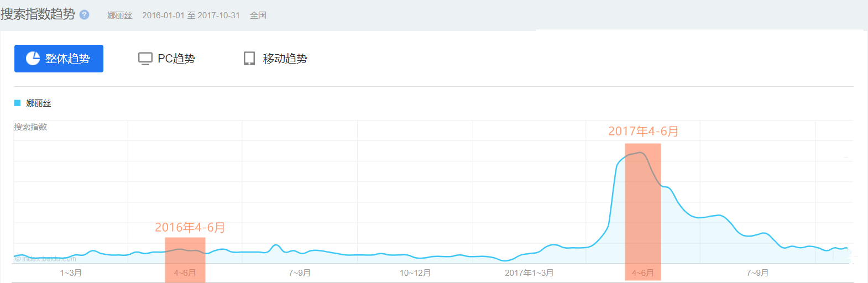Switch to the 移动趋势 tab label
Viewport: 868px width, 283px height.
point(285,59)
